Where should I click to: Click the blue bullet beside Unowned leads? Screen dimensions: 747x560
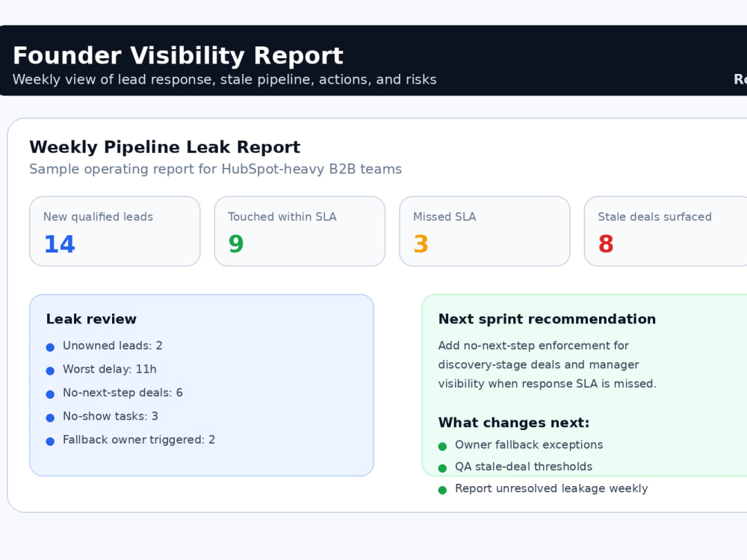(x=50, y=347)
